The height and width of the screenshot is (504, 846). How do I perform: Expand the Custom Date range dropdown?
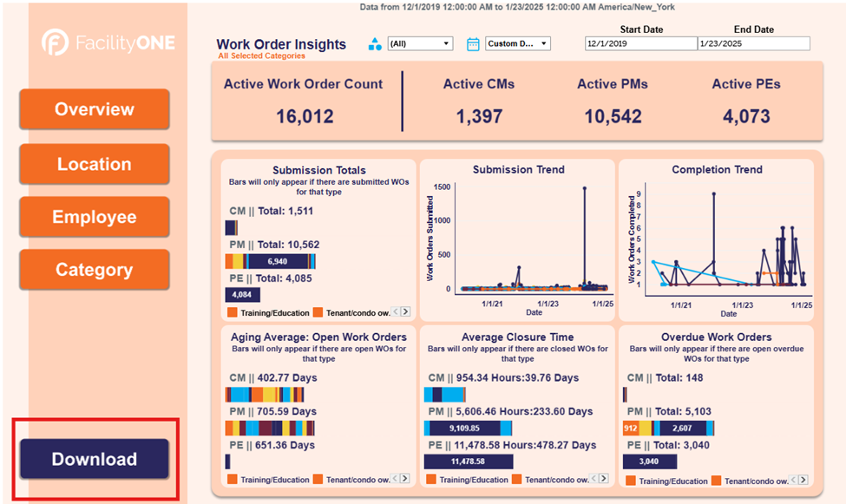pyautogui.click(x=518, y=43)
